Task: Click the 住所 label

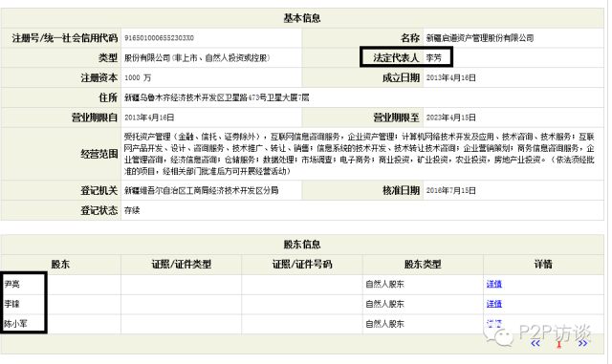Action: point(108,97)
